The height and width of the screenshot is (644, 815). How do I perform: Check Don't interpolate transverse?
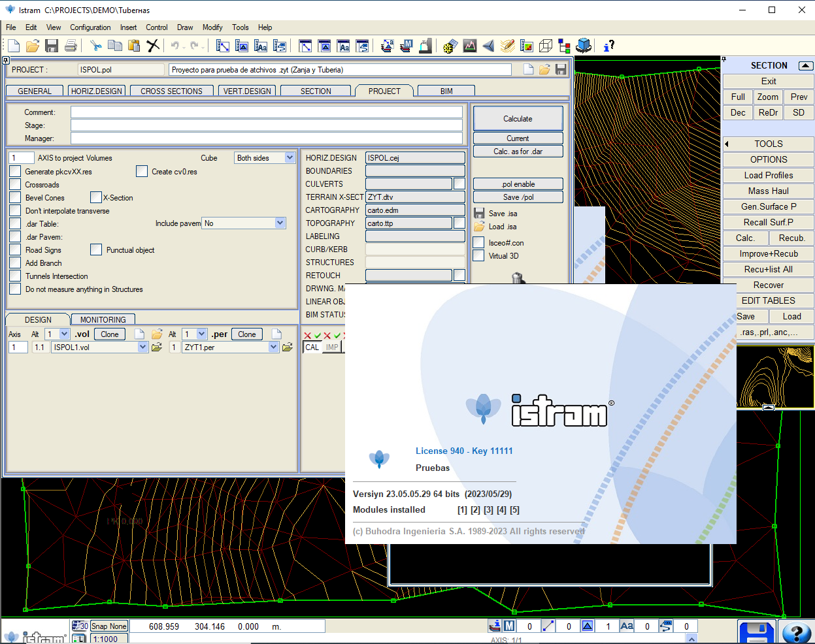(x=15, y=210)
